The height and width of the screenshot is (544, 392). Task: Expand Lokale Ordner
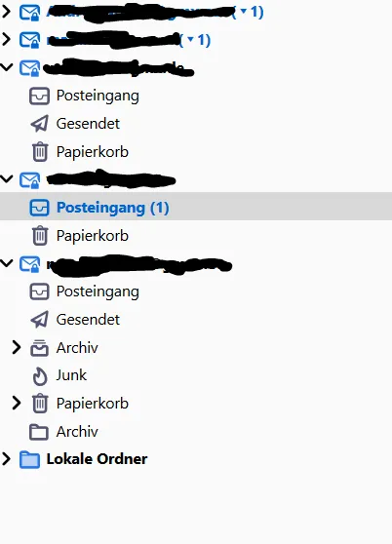click(x=6, y=459)
